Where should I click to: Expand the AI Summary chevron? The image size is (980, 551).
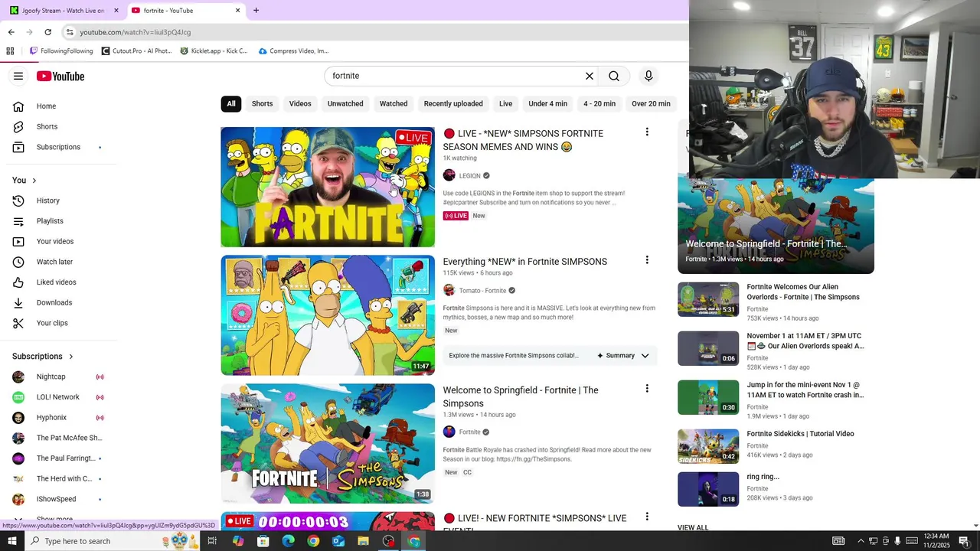coord(645,356)
